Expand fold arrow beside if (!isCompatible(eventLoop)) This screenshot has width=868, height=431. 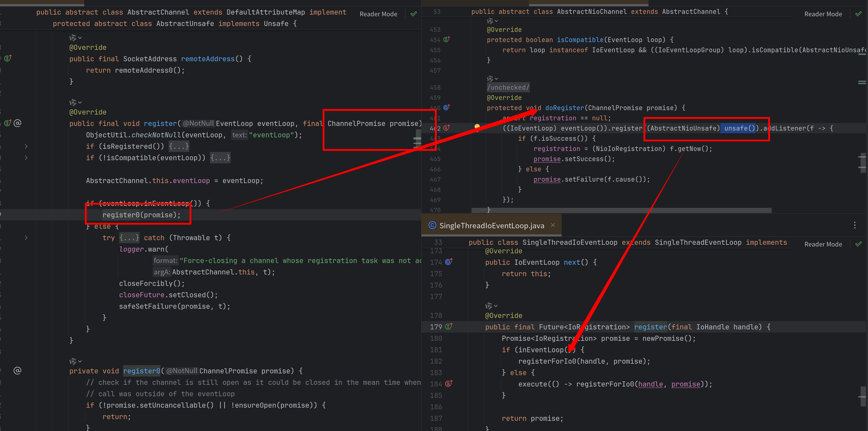point(26,158)
